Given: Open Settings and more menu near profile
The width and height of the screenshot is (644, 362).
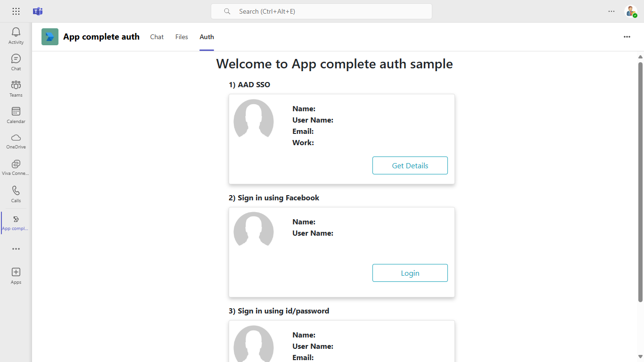Looking at the screenshot, I should coord(611,11).
